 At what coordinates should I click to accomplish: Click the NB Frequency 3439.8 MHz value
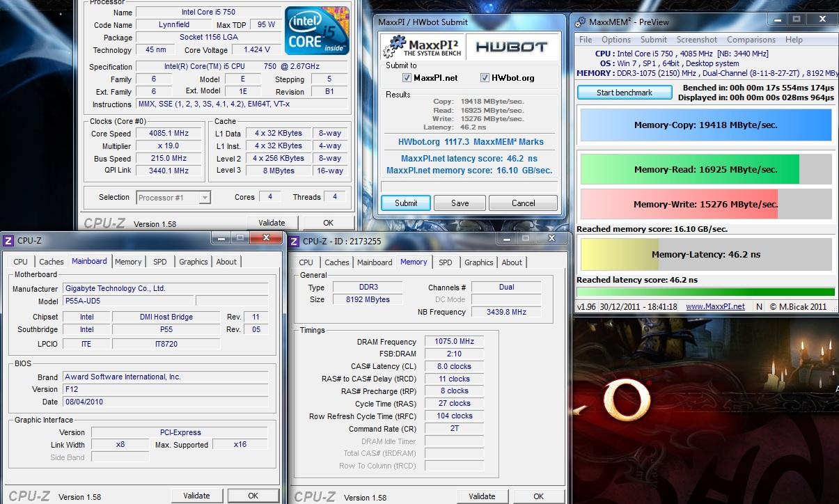point(506,312)
